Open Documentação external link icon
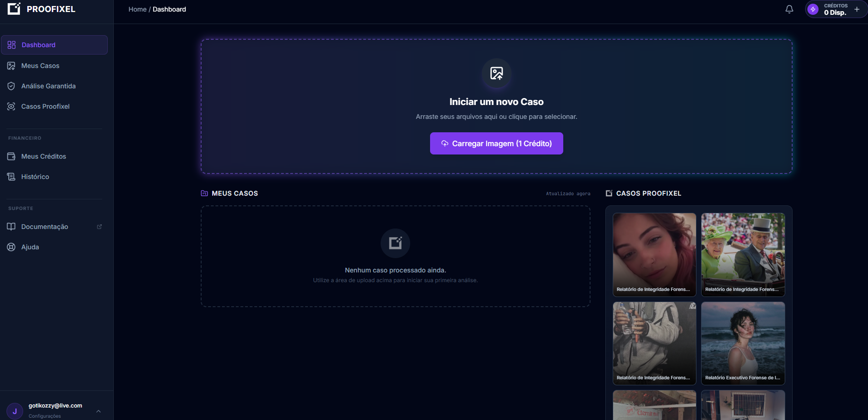This screenshot has width=868, height=420. [x=99, y=227]
